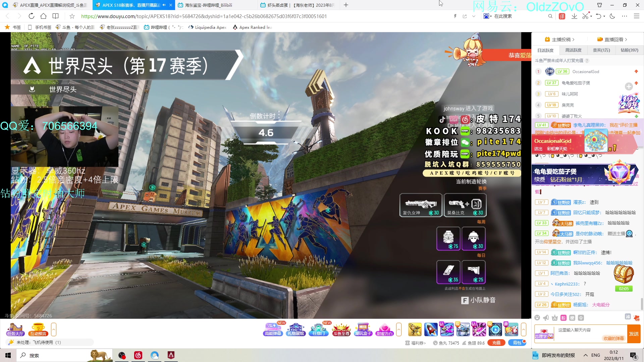The image size is (644, 362).
Task: Expand the arrow next to 互动预言
Action: click(54, 329)
